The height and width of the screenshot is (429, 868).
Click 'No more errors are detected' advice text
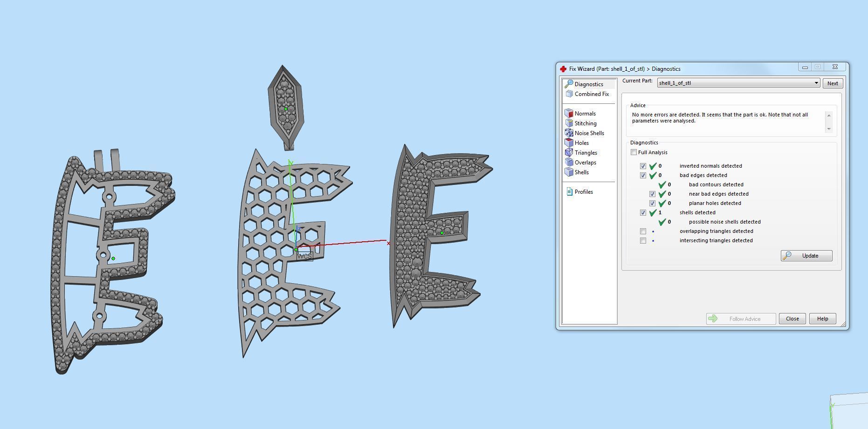pyautogui.click(x=720, y=117)
